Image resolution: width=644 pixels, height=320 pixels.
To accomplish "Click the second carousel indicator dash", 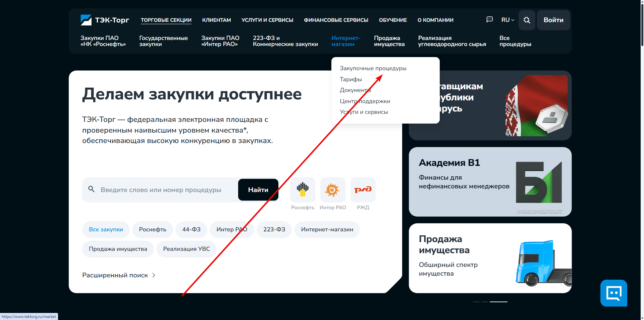I will click(485, 302).
